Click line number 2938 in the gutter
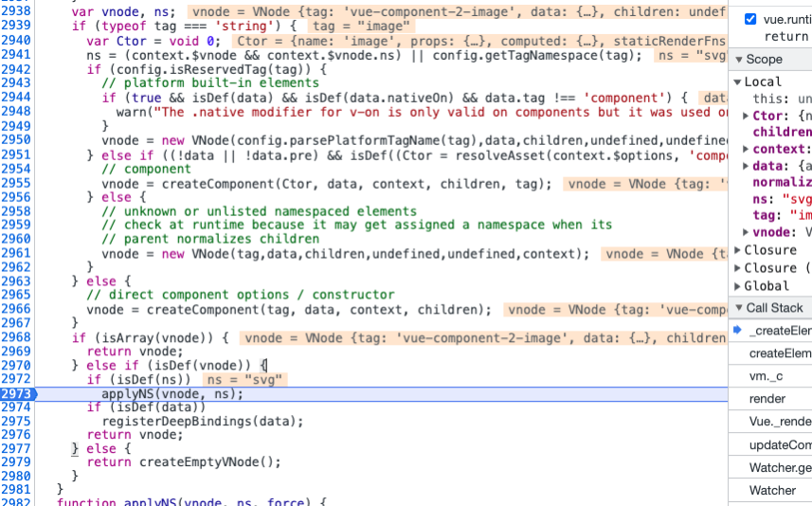This screenshot has height=506, width=812. coord(15,11)
